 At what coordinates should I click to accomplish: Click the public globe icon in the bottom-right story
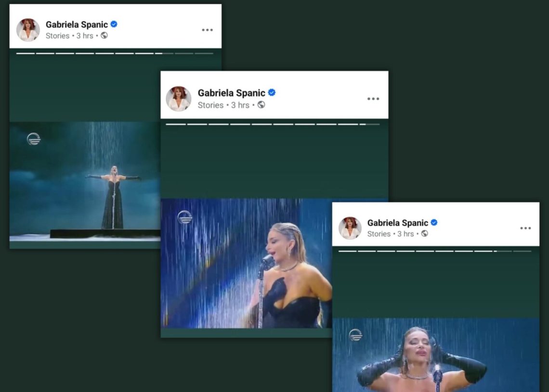424,234
